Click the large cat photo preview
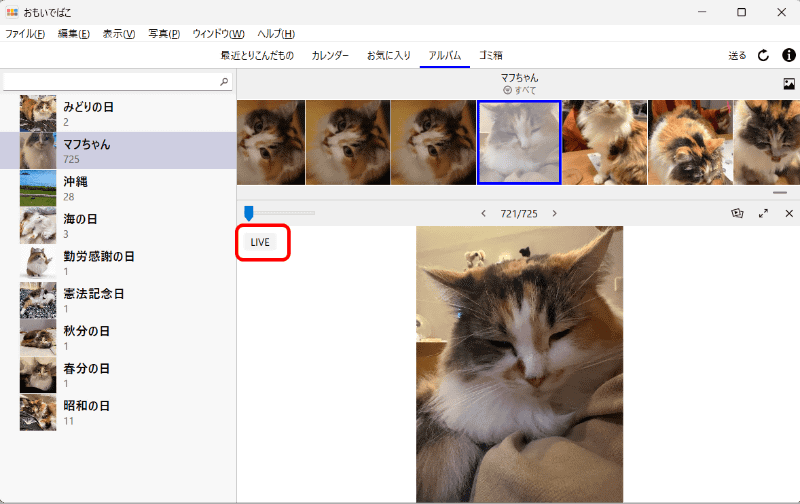The height and width of the screenshot is (504, 800). click(x=519, y=364)
